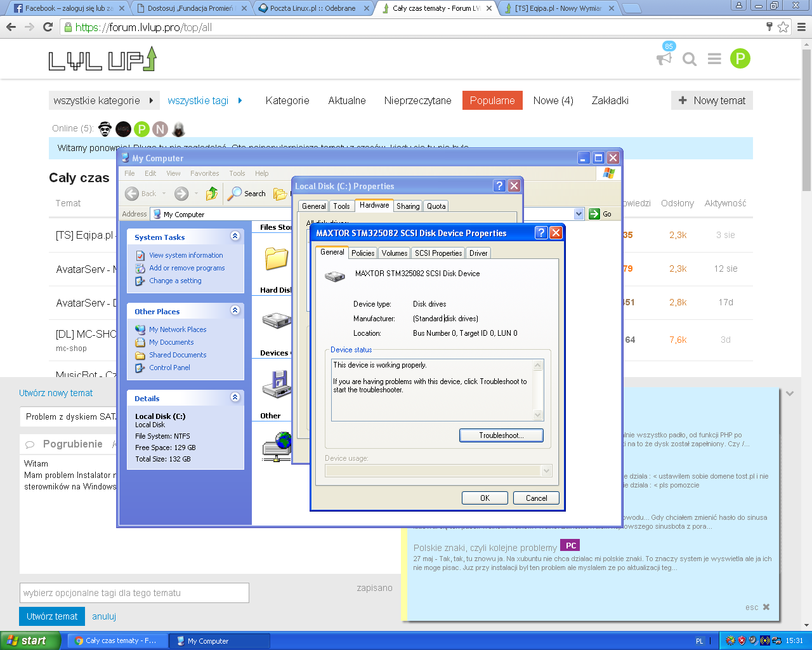Switch to the Policies tab

coord(363,253)
